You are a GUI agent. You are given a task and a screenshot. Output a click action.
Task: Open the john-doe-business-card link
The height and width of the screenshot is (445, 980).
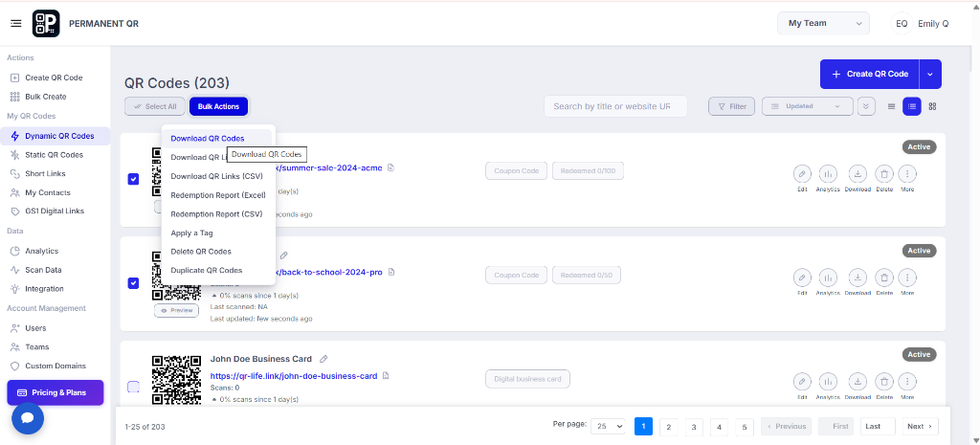(x=294, y=376)
